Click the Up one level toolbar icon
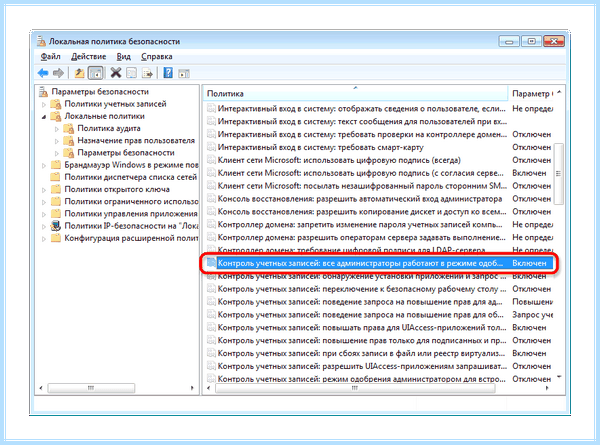This screenshot has height=445, width=600. coord(79,72)
